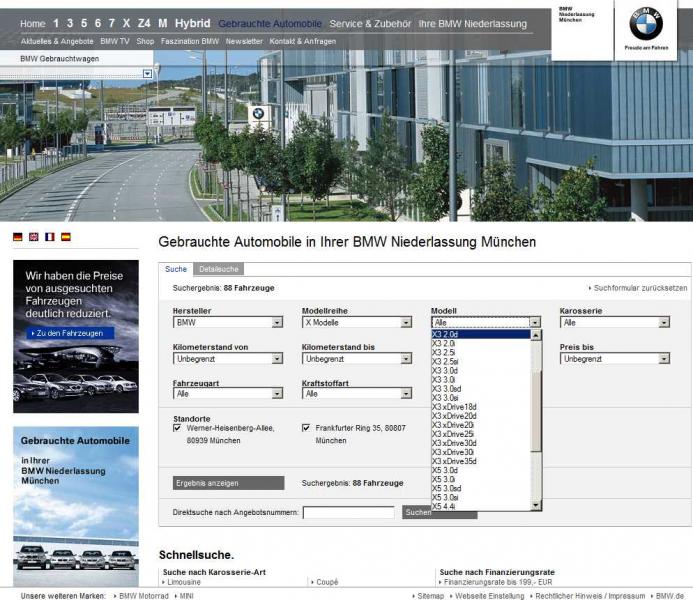Expand the Karosserie dropdown
Viewport: 693px width, 600px height.
(614, 323)
